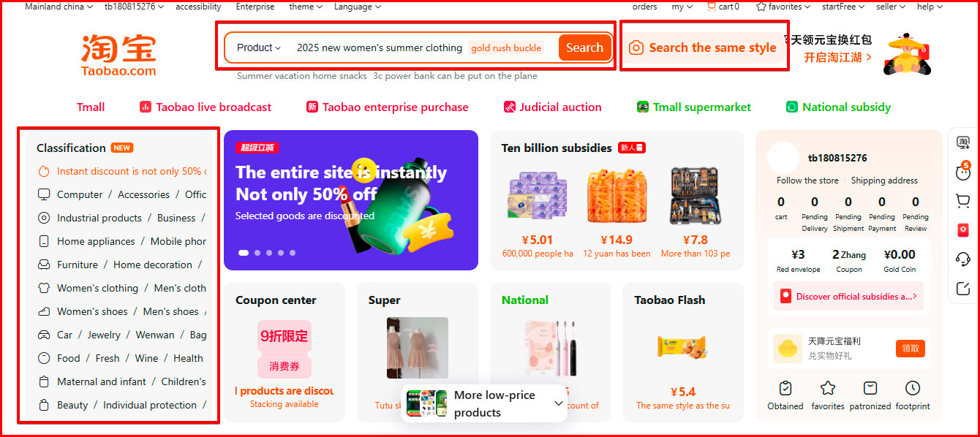Image resolution: width=980 pixels, height=437 pixels.
Task: Expand the Product search type dropdown
Action: pyautogui.click(x=259, y=47)
